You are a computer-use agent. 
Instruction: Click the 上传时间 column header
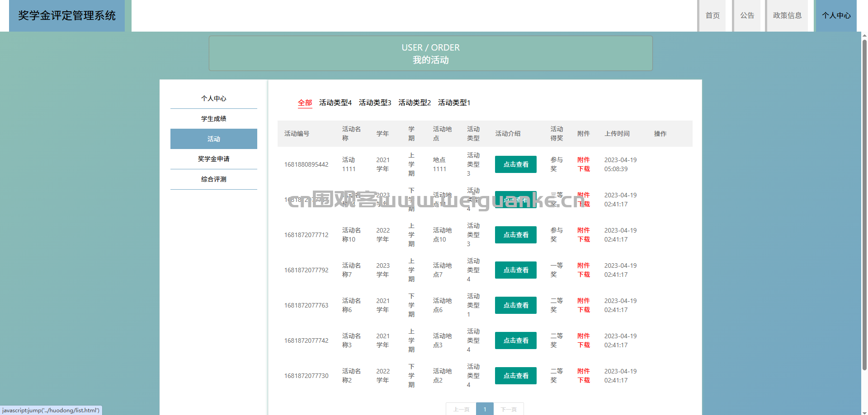(617, 134)
